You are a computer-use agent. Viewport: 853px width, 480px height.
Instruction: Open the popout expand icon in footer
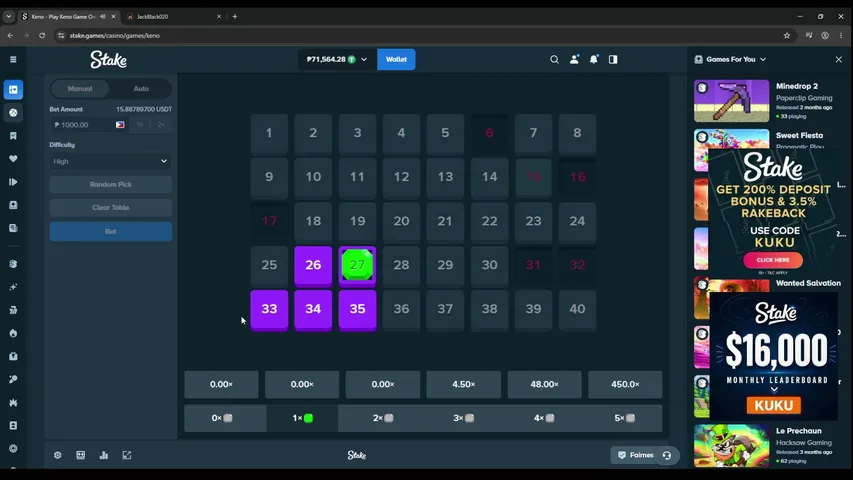point(127,455)
